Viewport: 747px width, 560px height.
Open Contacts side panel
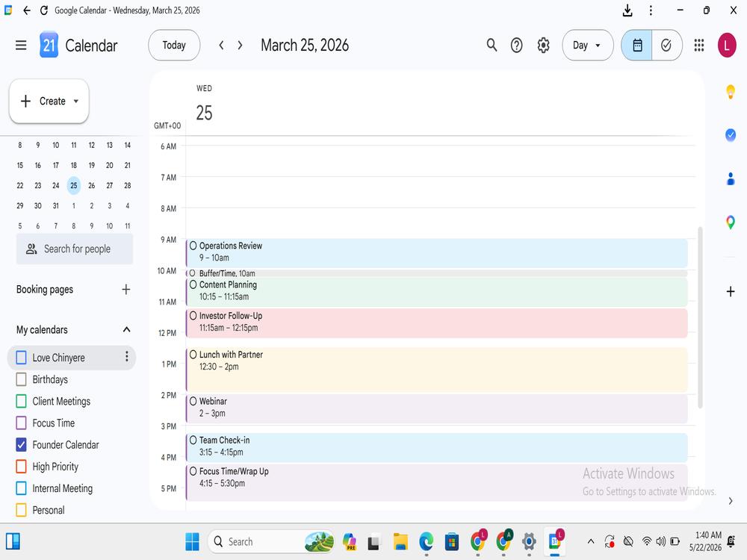(x=731, y=179)
